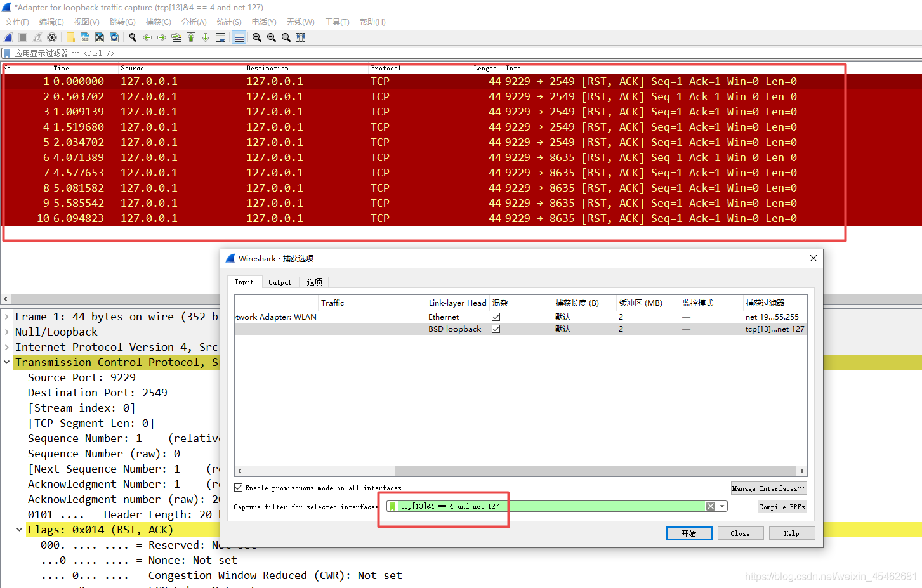Image resolution: width=922 pixels, height=588 pixels.
Task: Click Compile BPFs button
Action: (782, 506)
